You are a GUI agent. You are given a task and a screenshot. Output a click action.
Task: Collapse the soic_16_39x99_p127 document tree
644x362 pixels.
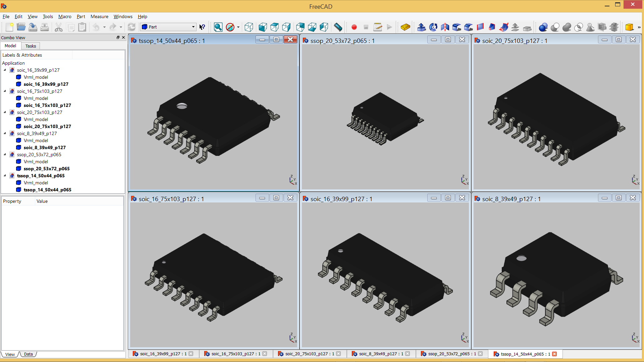pos(5,70)
